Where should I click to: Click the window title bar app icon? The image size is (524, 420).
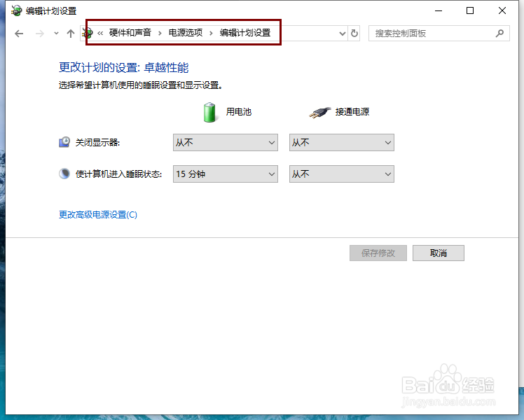tap(16, 10)
